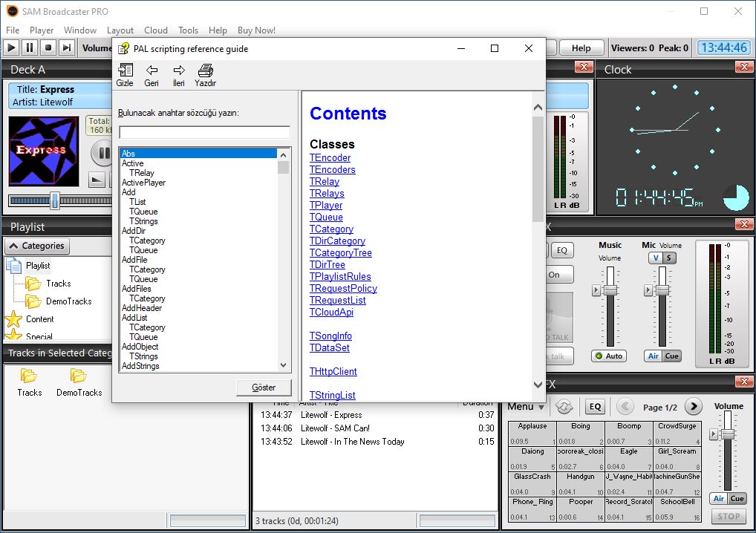The height and width of the screenshot is (533, 756).
Task: Close the Clock panel
Action: click(744, 67)
